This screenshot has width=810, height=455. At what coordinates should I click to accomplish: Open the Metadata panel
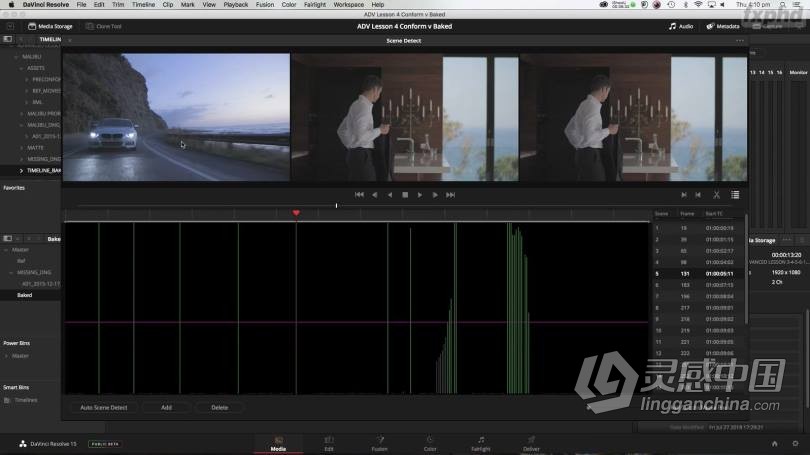(x=723, y=26)
